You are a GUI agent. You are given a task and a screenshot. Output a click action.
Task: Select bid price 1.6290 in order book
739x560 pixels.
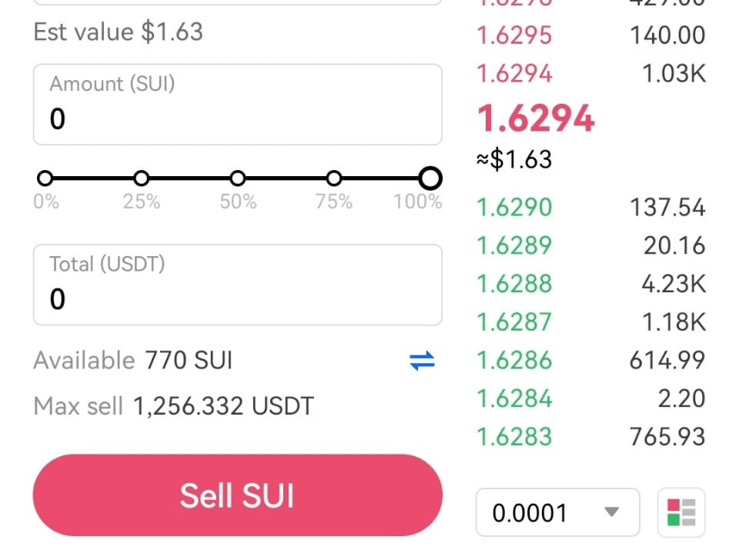[x=591, y=207]
